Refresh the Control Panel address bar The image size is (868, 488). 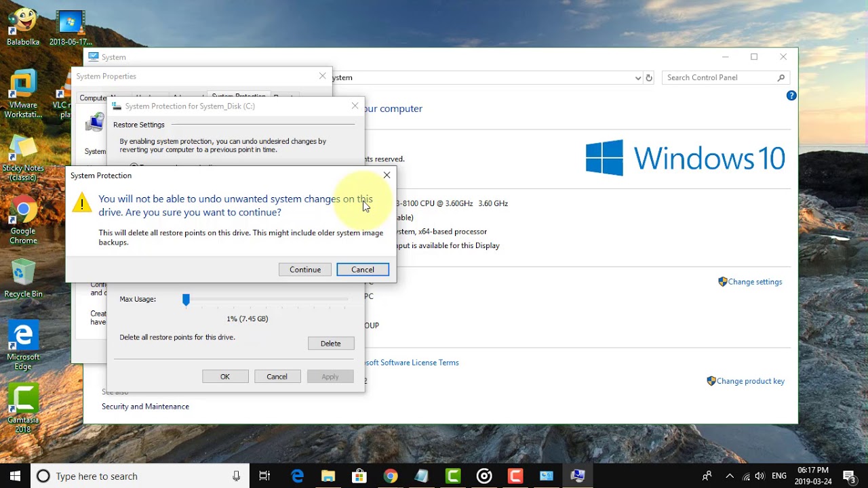(x=649, y=78)
